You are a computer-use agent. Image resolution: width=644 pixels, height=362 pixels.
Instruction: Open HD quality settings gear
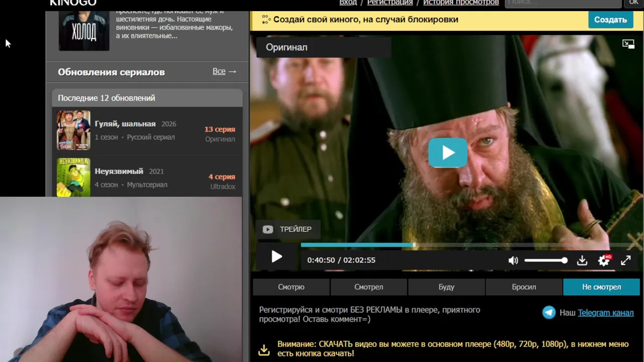tap(604, 260)
